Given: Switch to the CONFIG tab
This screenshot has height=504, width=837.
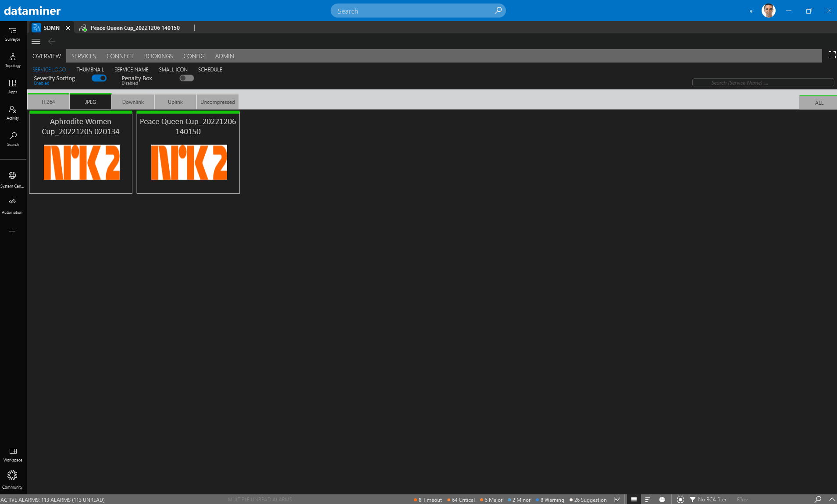Looking at the screenshot, I should tap(194, 56).
